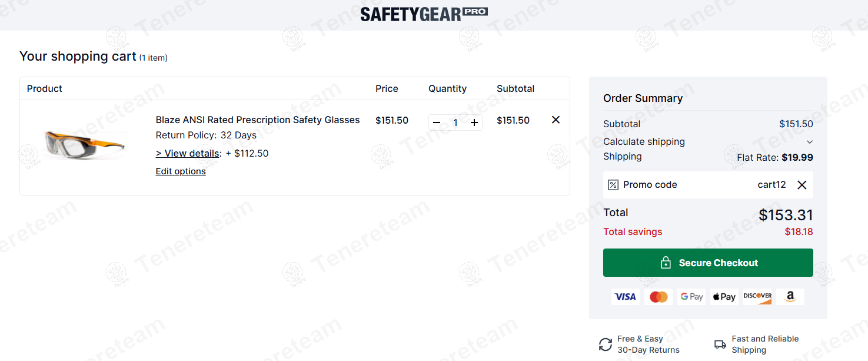Click the promo code percent icon
The width and height of the screenshot is (868, 361).
pos(613,185)
